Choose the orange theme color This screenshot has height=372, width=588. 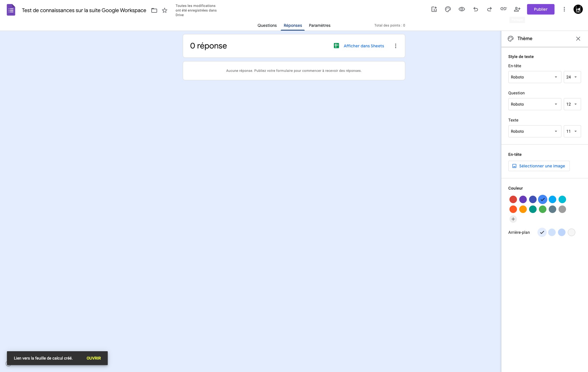(x=523, y=209)
